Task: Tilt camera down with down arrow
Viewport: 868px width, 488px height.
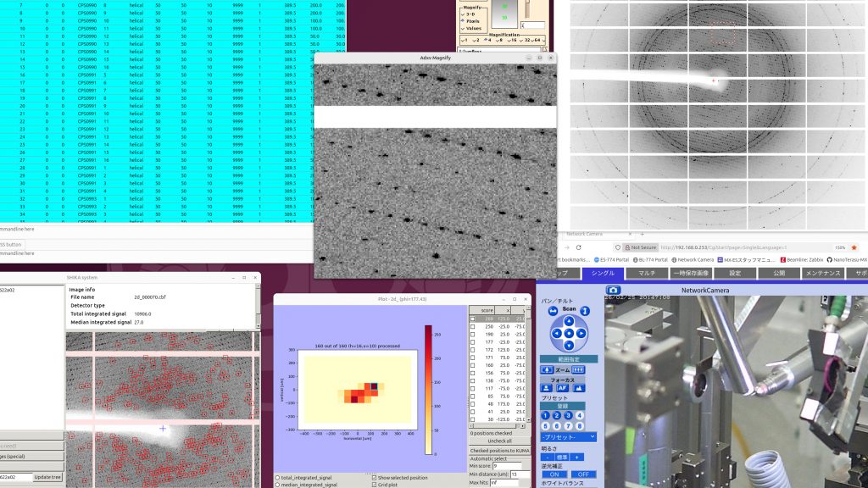Action: point(567,345)
